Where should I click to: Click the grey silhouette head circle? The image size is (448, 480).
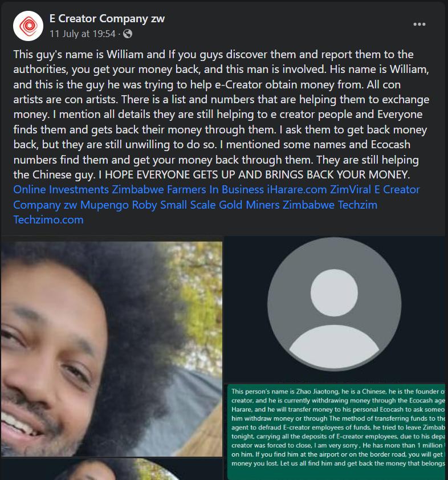tap(334, 292)
